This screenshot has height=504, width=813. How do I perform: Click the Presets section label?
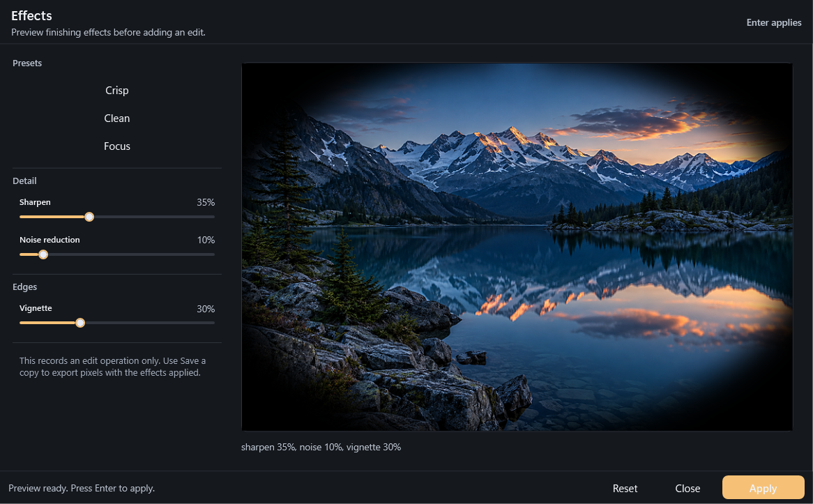[27, 63]
